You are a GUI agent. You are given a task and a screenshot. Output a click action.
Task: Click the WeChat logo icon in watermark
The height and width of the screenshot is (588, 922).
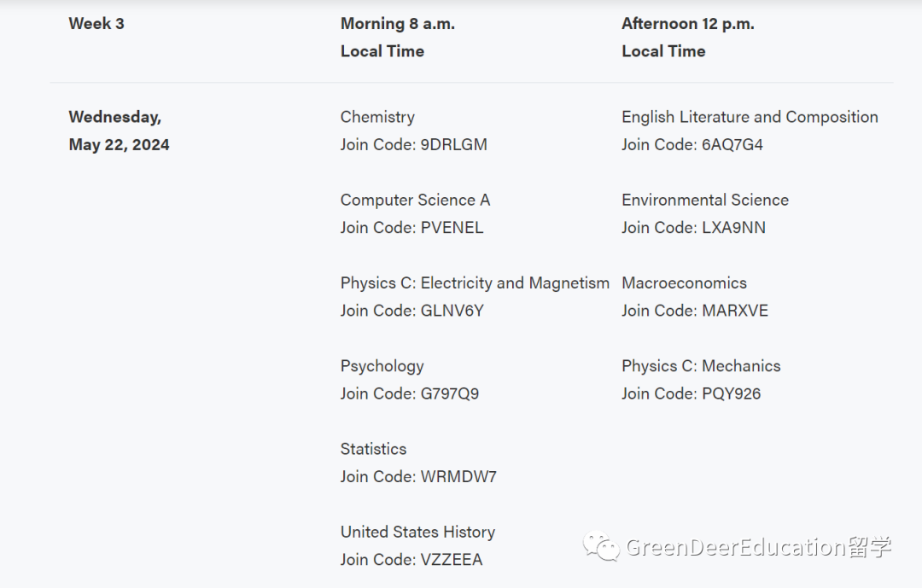point(601,546)
